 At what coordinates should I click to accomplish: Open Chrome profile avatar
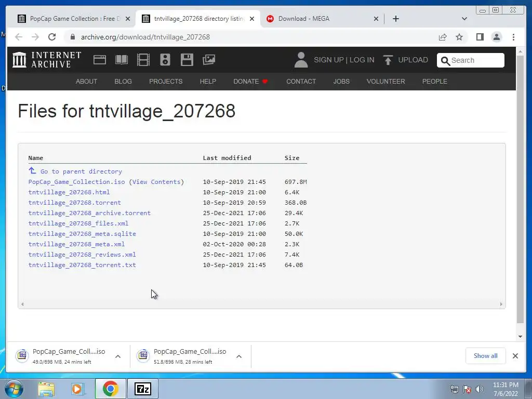[496, 37]
